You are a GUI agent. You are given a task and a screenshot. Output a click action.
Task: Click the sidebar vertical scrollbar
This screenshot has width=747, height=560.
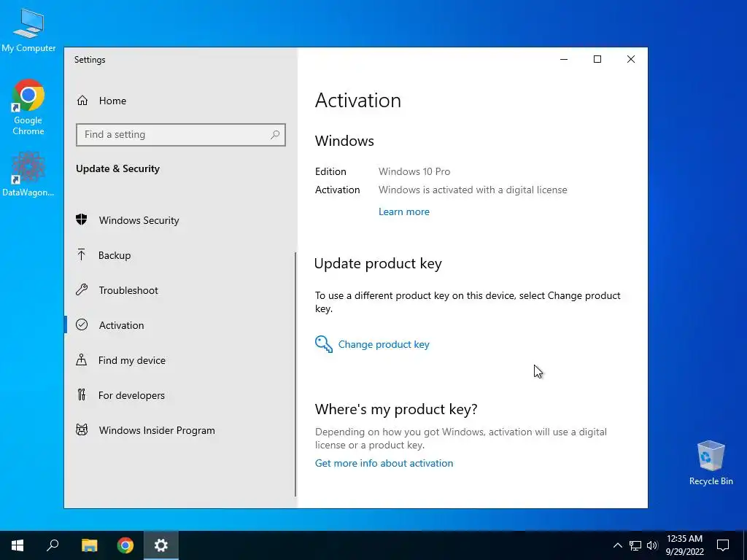click(295, 374)
